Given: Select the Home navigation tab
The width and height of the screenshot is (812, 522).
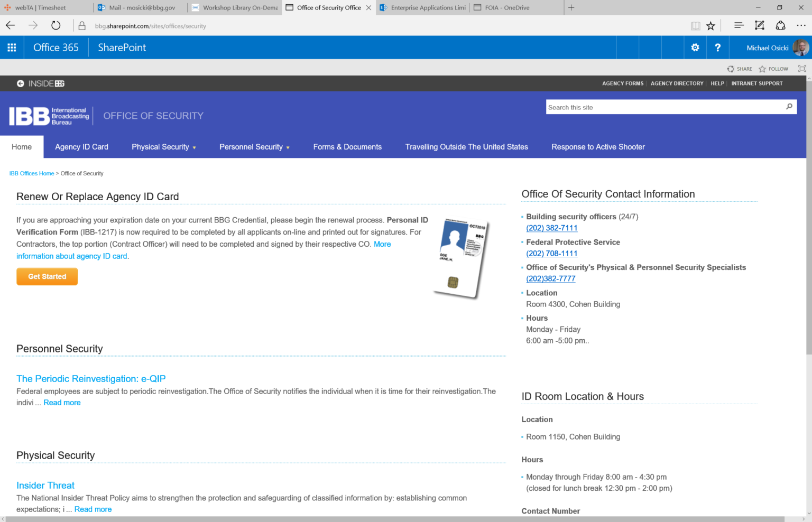Looking at the screenshot, I should coord(22,147).
